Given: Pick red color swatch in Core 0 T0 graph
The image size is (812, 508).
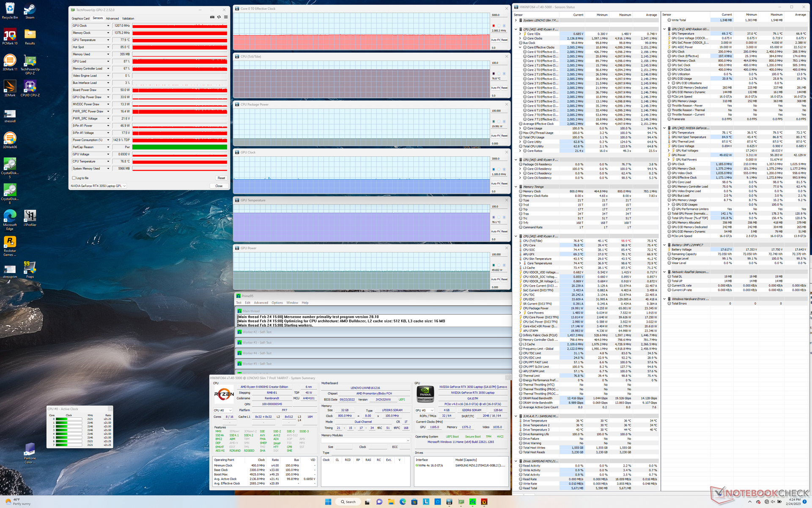Looking at the screenshot, I should coord(494,26).
